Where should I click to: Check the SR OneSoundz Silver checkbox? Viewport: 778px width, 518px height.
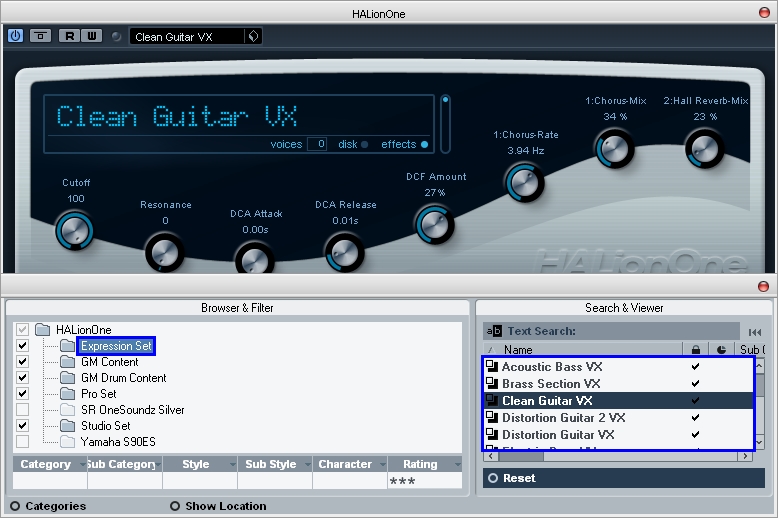(x=22, y=409)
